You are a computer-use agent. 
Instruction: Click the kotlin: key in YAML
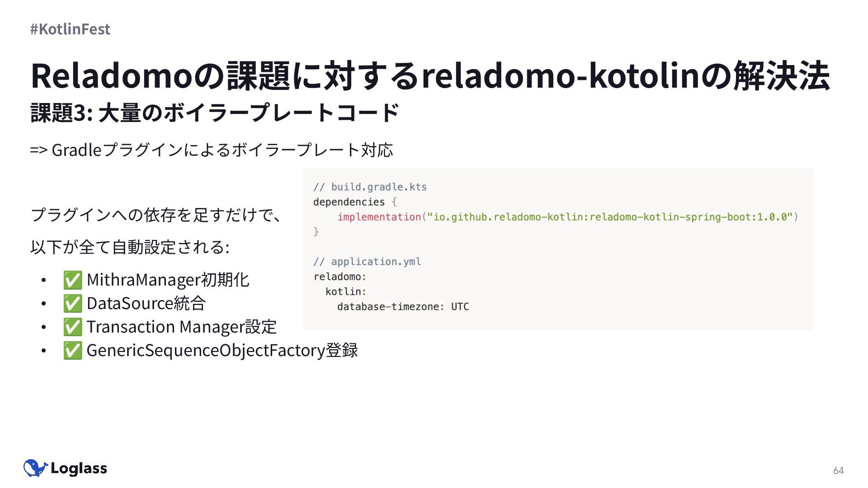point(346,292)
